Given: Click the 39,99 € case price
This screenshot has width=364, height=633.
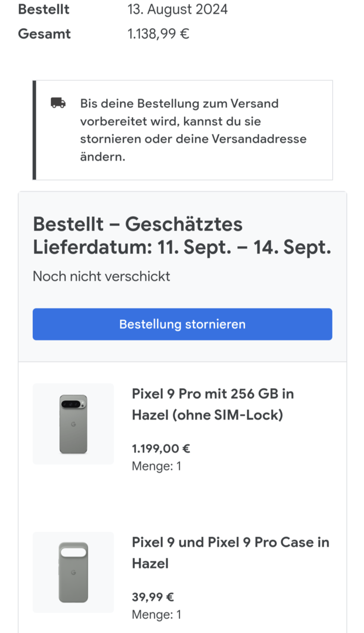Looking at the screenshot, I should [x=153, y=597].
